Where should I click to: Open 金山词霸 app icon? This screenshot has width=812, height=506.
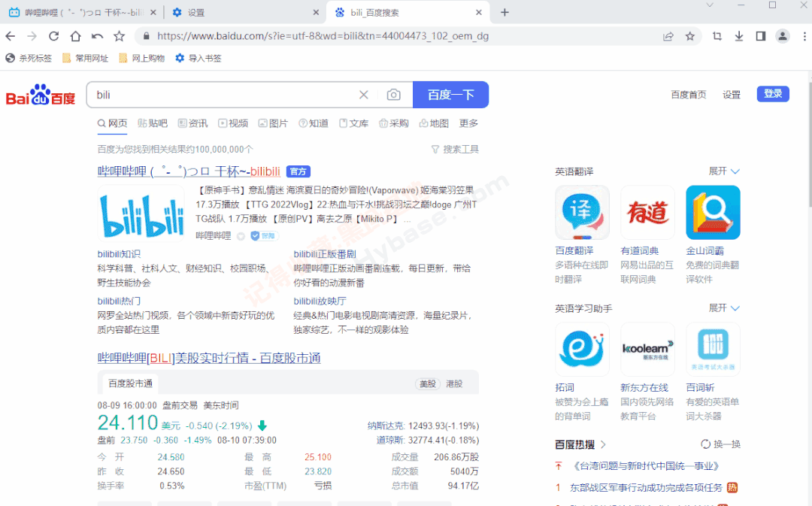coord(713,213)
